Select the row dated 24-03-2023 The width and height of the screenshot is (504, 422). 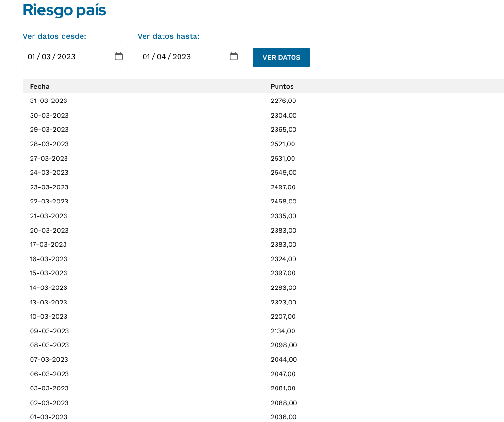click(263, 172)
